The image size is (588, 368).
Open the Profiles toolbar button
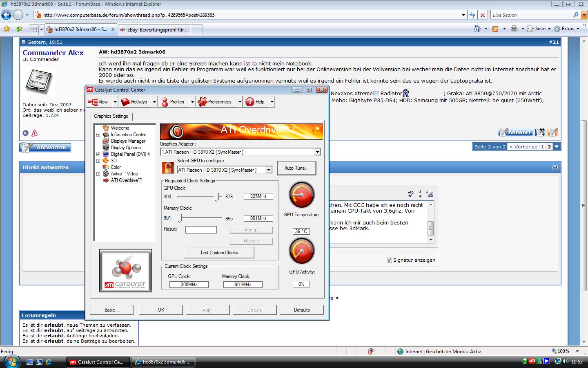pyautogui.click(x=173, y=102)
